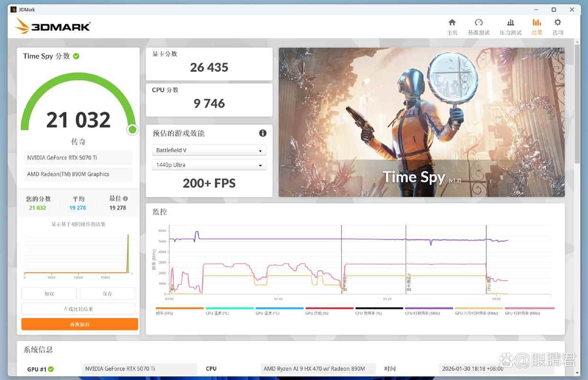Screen dimensions: 588x380
Task: Click the 系统信息 section heading
Action: pyautogui.click(x=38, y=350)
